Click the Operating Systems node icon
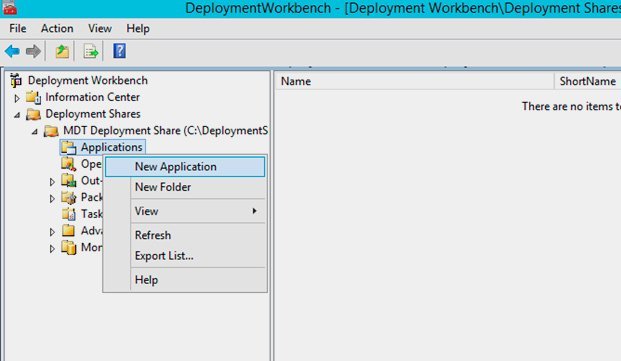This screenshot has height=361, width=621. [x=69, y=164]
